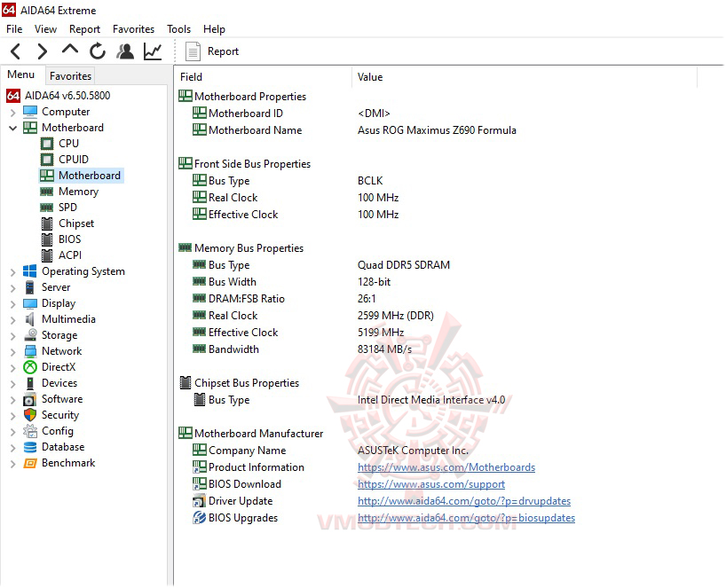Expand the Network tree node
The height and width of the screenshot is (588, 726).
pos(13,351)
